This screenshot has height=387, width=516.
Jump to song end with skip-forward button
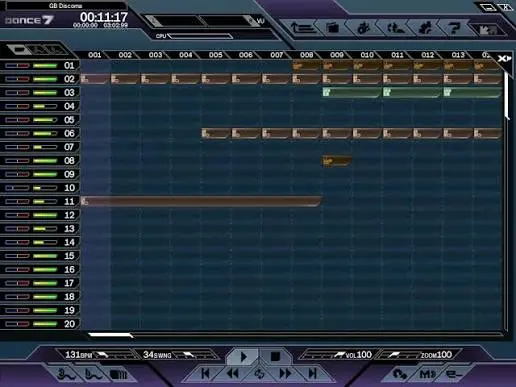point(312,373)
